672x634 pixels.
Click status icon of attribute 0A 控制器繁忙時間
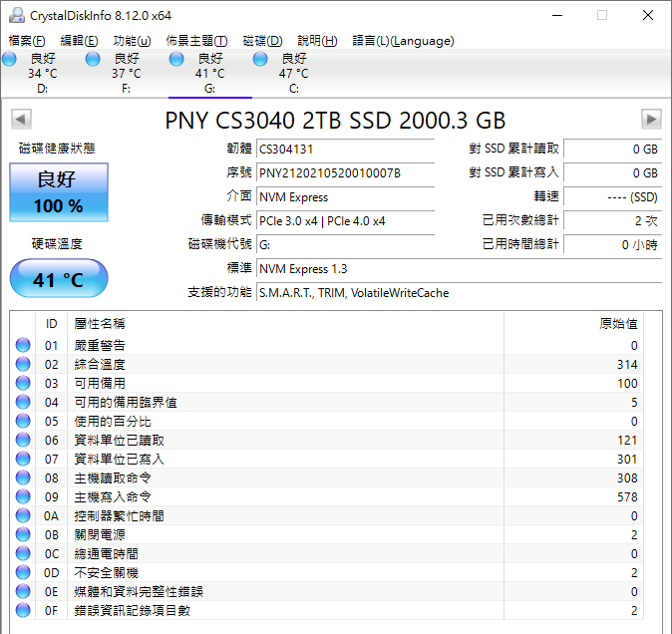[x=23, y=515]
